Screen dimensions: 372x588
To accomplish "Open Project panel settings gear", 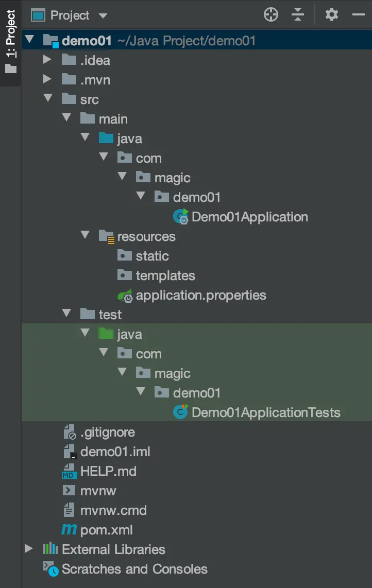I will pyautogui.click(x=331, y=15).
